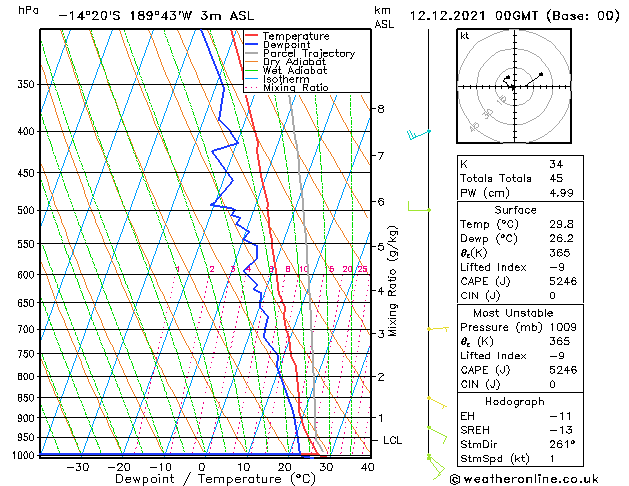Click the 600 hPa pressure label
Image resolution: width=629 pixels, height=486 pixels.
pyautogui.click(x=26, y=275)
